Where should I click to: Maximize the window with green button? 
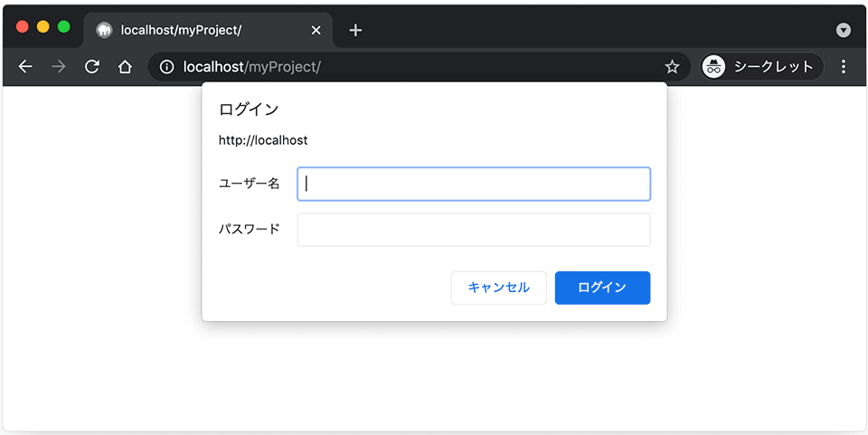(x=64, y=27)
